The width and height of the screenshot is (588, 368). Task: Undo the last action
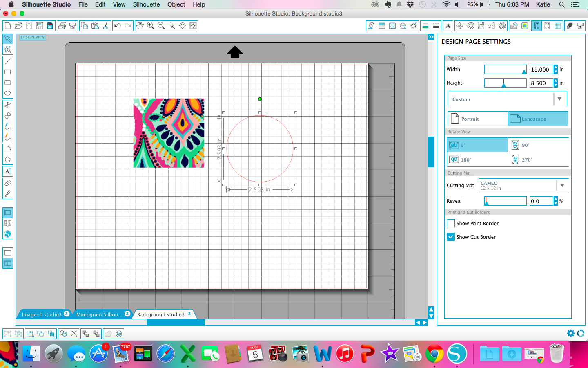pos(118,26)
